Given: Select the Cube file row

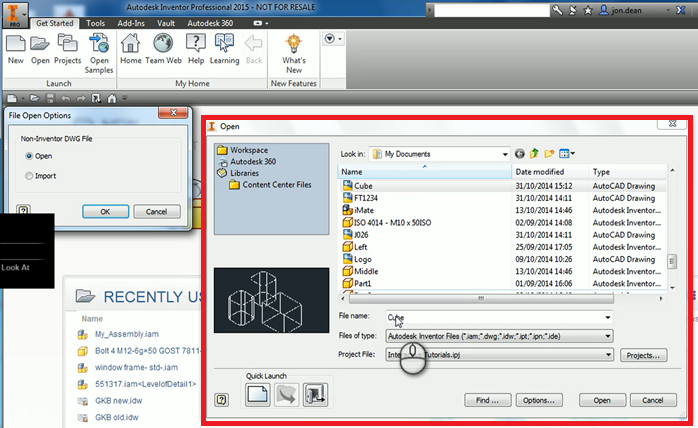Looking at the screenshot, I should click(x=503, y=186).
